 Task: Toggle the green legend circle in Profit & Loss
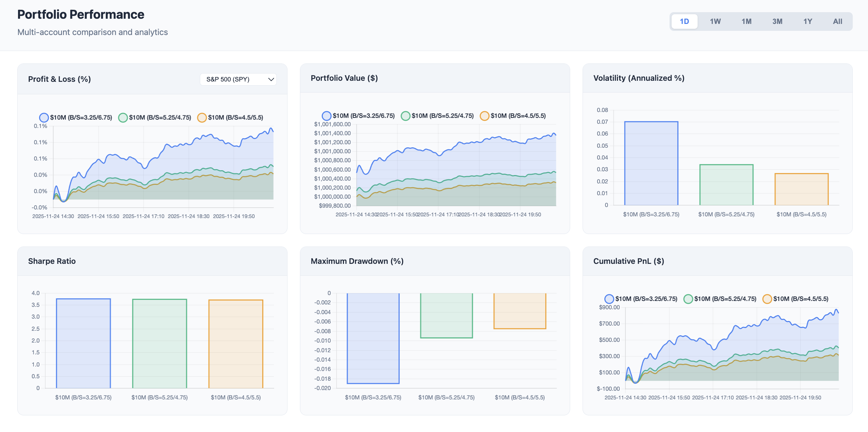pos(123,118)
